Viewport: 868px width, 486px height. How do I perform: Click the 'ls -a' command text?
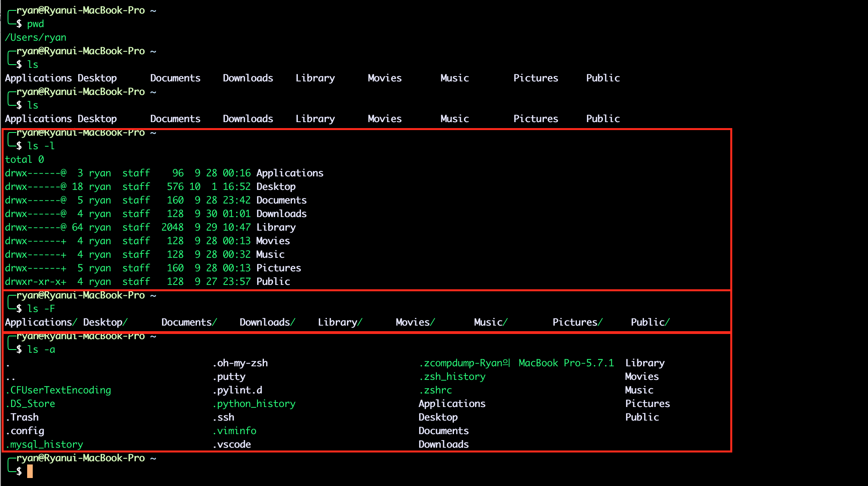coord(41,350)
